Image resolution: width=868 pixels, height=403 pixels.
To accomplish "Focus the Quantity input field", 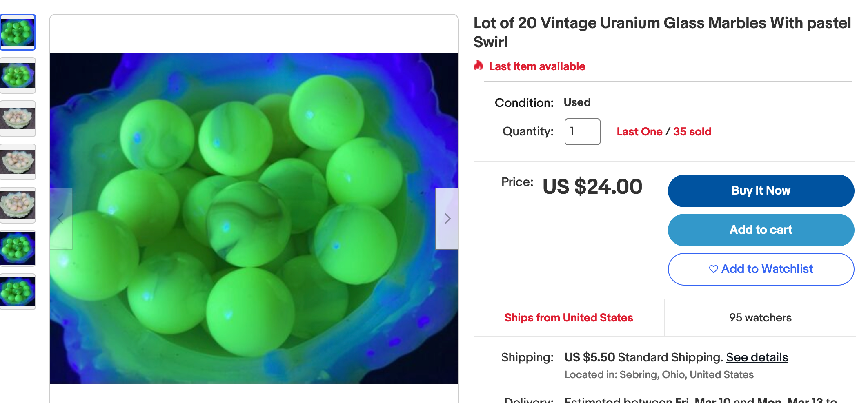I will click(582, 132).
